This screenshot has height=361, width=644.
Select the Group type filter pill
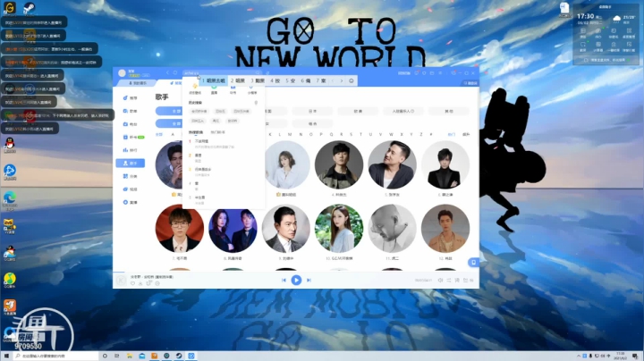point(312,123)
